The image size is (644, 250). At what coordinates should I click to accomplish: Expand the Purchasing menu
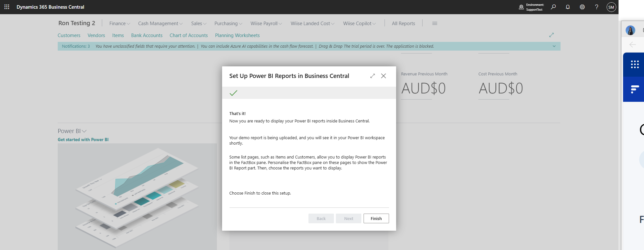[228, 23]
